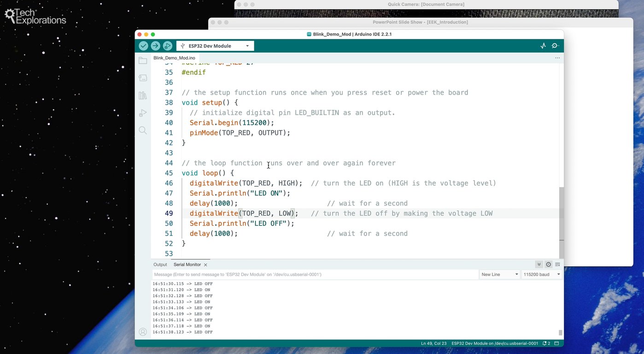Screen dimensions: 644x354
Task: Clear the Serial Monitor output
Action: [557, 265]
